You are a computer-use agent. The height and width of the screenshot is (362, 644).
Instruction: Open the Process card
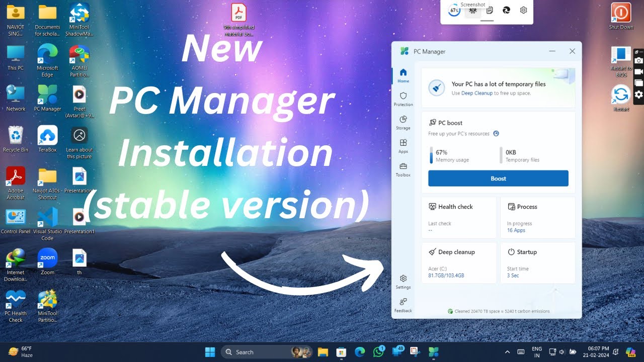point(538,218)
